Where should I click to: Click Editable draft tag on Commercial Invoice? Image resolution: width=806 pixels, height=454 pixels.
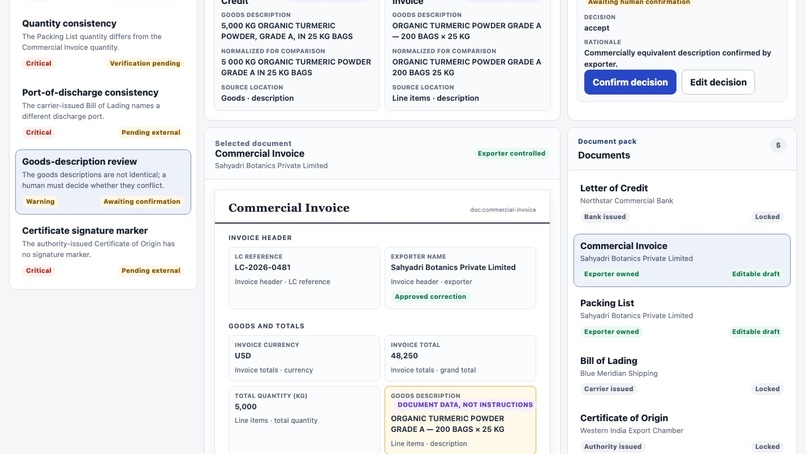756,274
